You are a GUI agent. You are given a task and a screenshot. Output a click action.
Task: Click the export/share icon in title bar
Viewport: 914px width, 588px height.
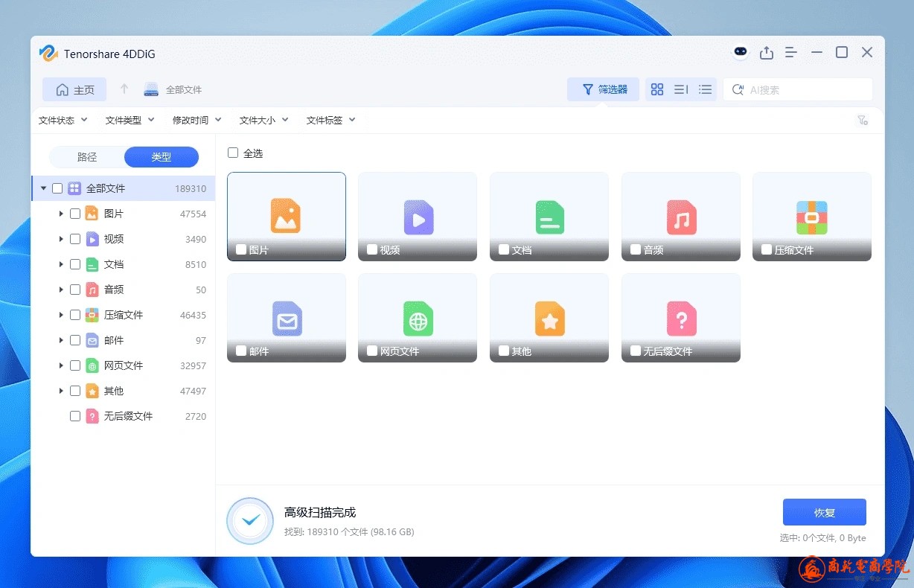point(766,53)
